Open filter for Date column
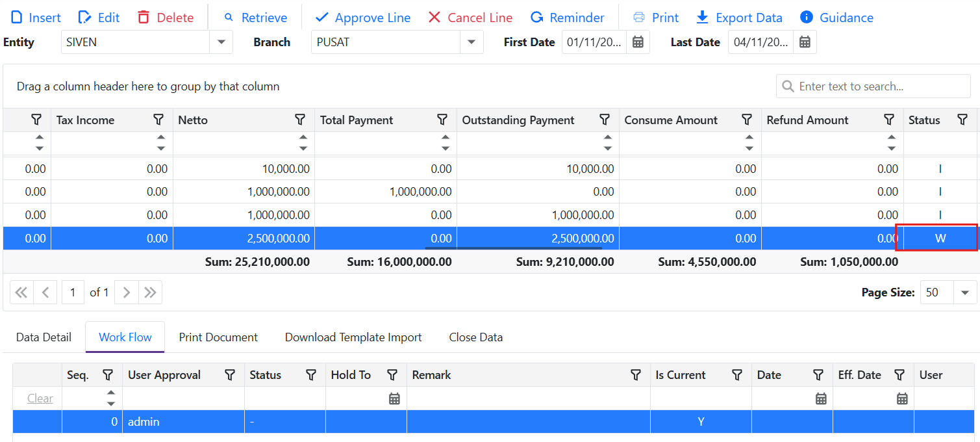 818,375
